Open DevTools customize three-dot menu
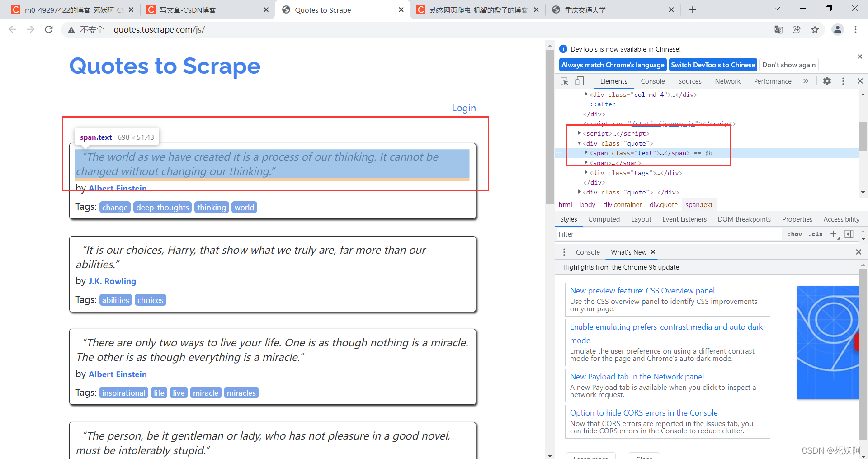Viewport: 868px width, 459px height. pyautogui.click(x=843, y=81)
